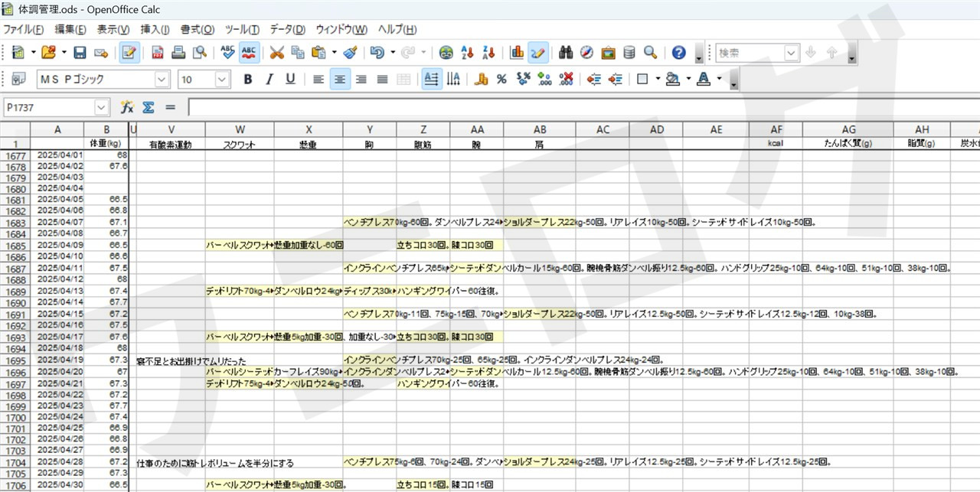Click the Decrease Indent icon
This screenshot has height=492, width=980.
(x=594, y=79)
